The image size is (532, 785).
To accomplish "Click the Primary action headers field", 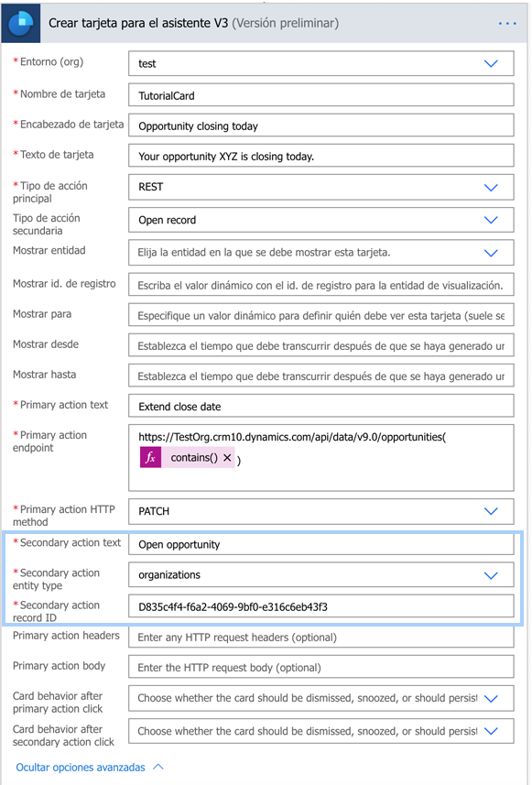I will 320,638.
